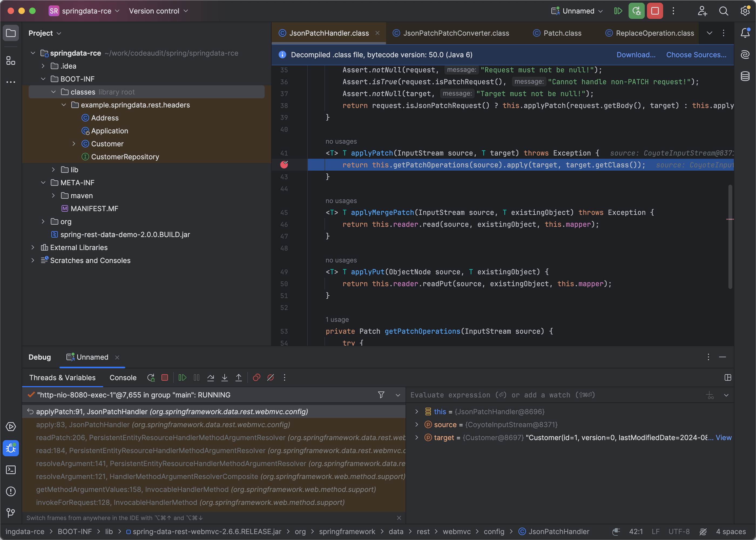Switch to JsonPatchPatchConverter.class tab
Viewport: 756px width, 540px height.
coord(451,33)
